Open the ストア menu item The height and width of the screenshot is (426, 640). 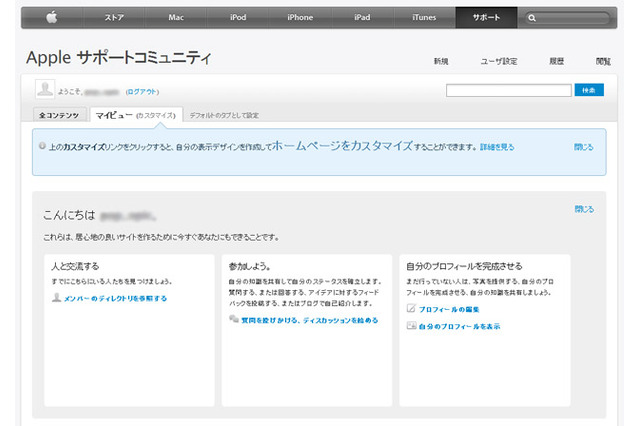(114, 18)
